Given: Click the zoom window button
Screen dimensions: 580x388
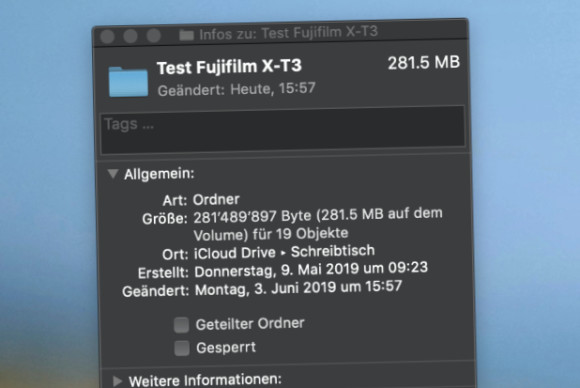Looking at the screenshot, I should pyautogui.click(x=154, y=36).
